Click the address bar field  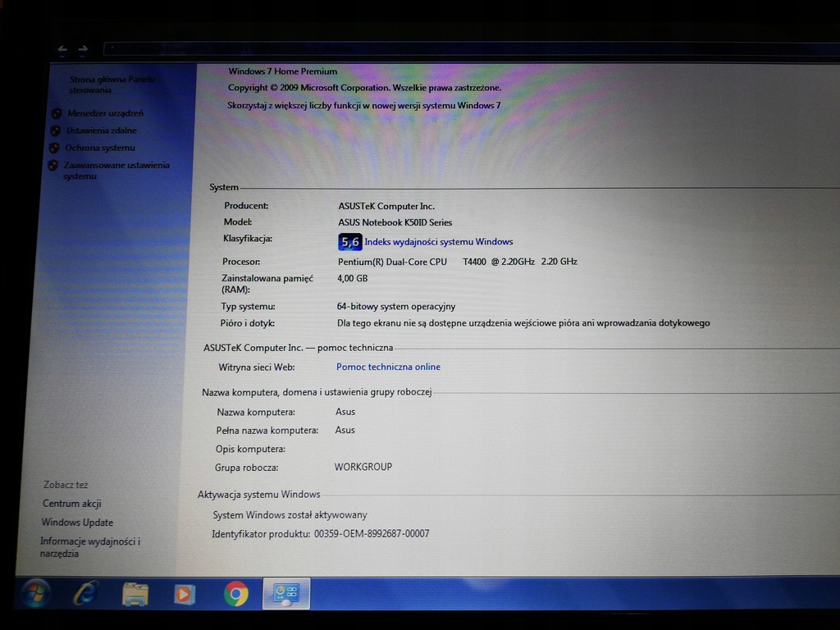tap(472, 49)
